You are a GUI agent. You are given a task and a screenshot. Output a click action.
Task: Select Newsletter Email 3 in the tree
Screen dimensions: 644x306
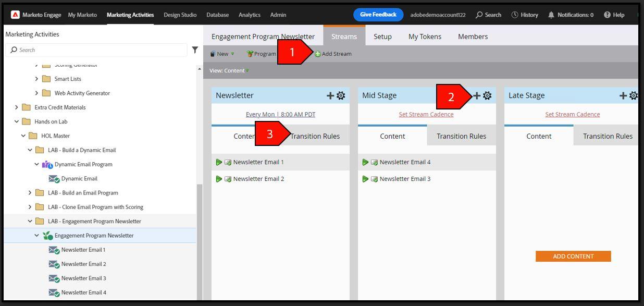[83, 278]
